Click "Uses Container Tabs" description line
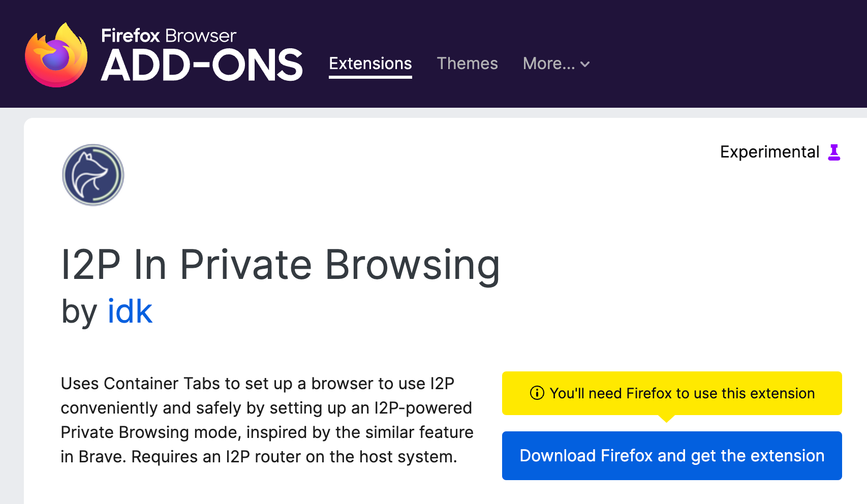867x504 pixels. 257,384
